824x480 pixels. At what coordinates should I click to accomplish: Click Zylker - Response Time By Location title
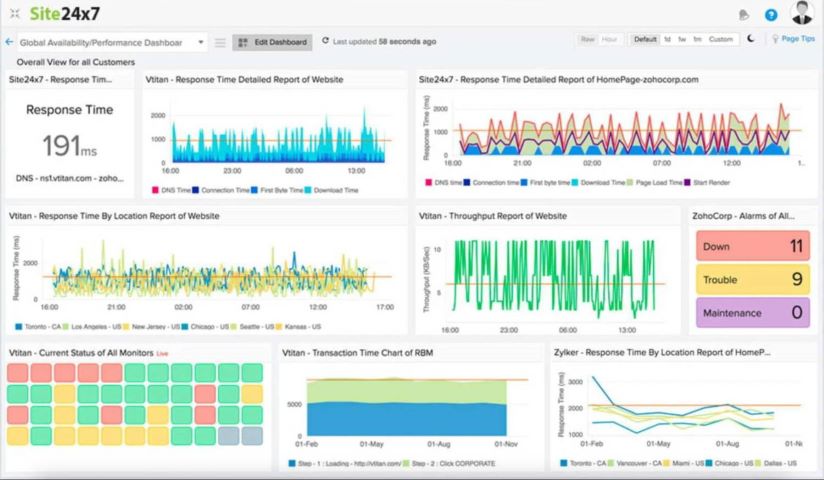662,353
